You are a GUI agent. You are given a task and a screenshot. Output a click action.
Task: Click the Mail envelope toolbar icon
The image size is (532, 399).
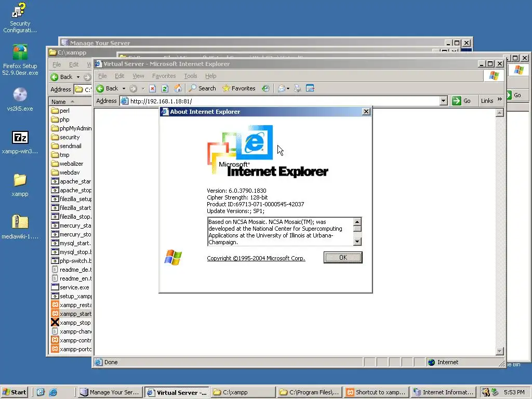point(281,88)
